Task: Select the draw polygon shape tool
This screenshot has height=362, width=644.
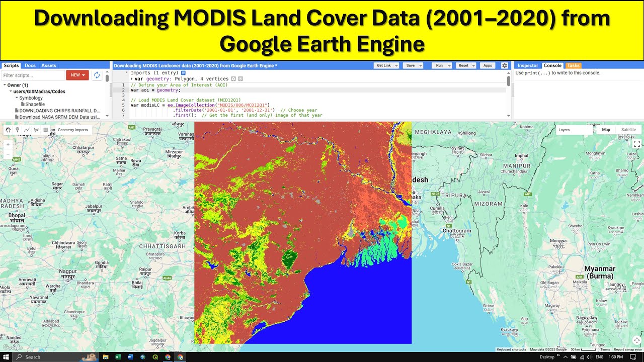Action: pyautogui.click(x=36, y=130)
